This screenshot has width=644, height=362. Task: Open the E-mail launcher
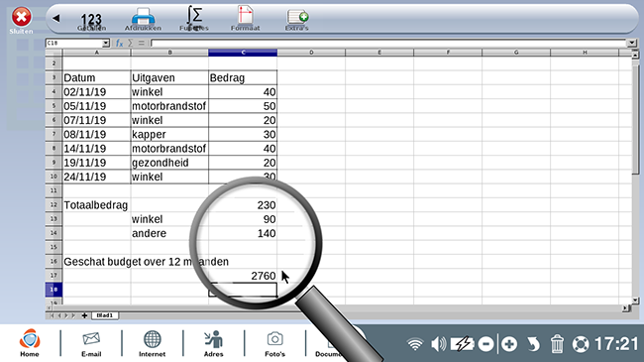point(91,343)
